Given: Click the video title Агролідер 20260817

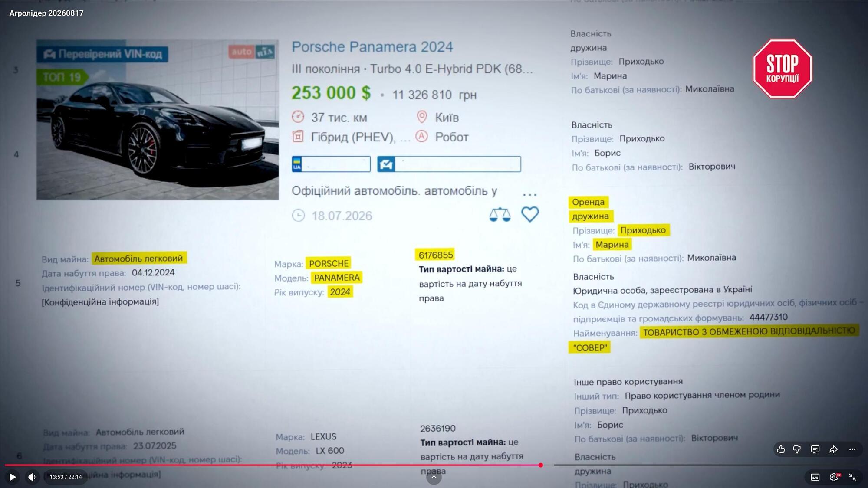Looking at the screenshot, I should click(46, 13).
